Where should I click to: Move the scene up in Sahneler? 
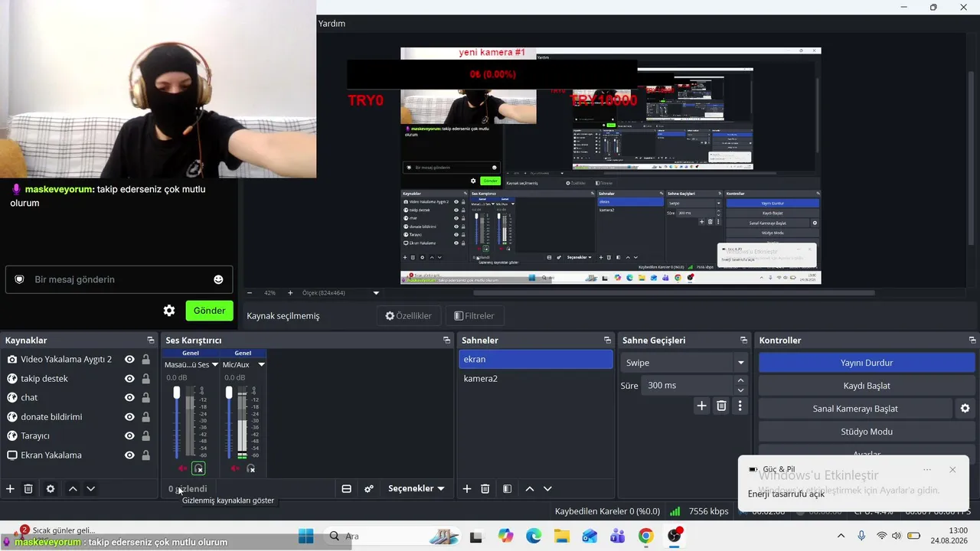coord(529,489)
